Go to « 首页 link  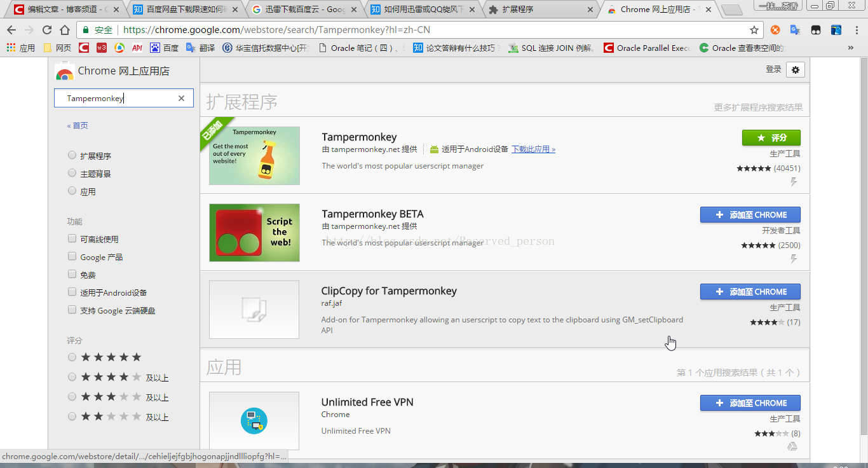point(78,125)
